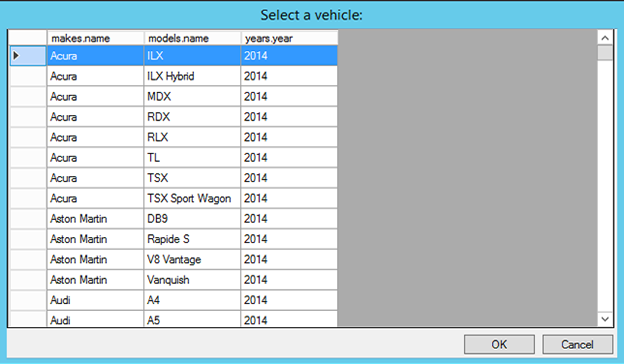Image resolution: width=624 pixels, height=364 pixels.
Task: Click the OK button
Action: [499, 344]
